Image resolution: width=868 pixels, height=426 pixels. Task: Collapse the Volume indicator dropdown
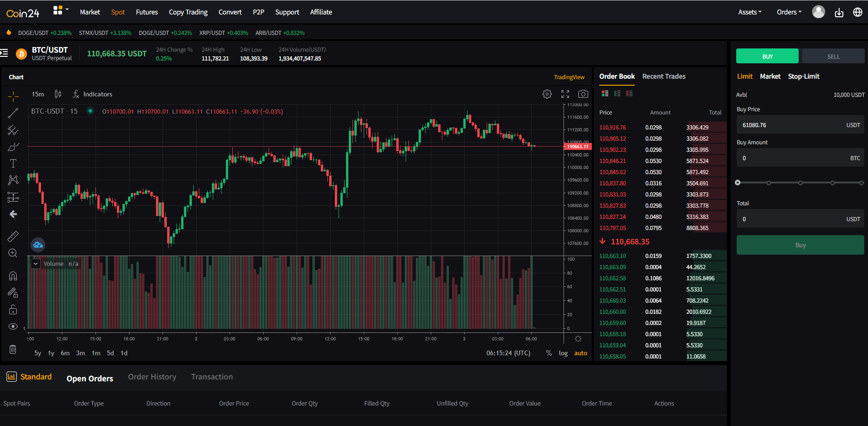pyautogui.click(x=35, y=263)
